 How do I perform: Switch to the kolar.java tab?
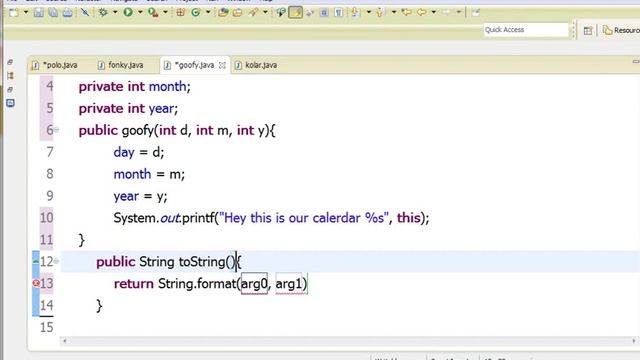[256, 65]
